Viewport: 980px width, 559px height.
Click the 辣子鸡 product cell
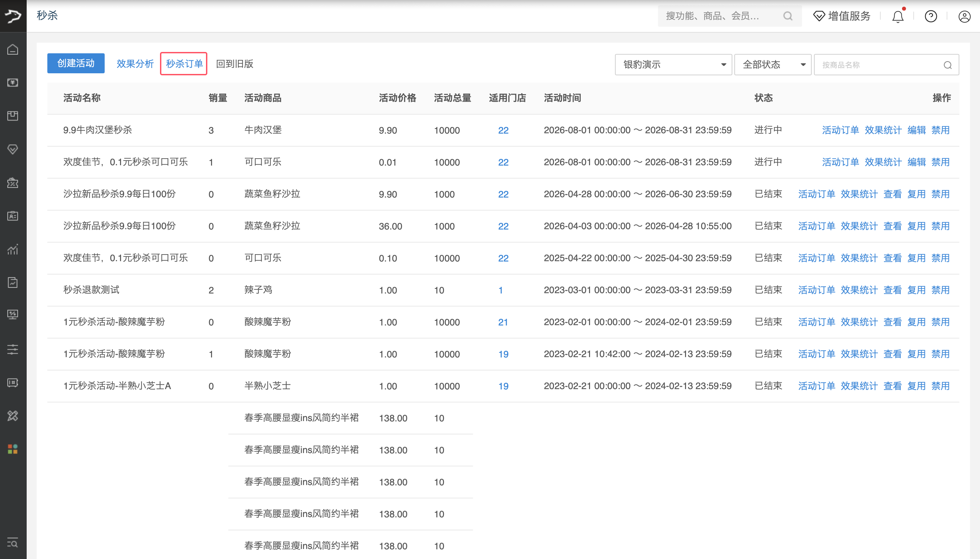(258, 290)
